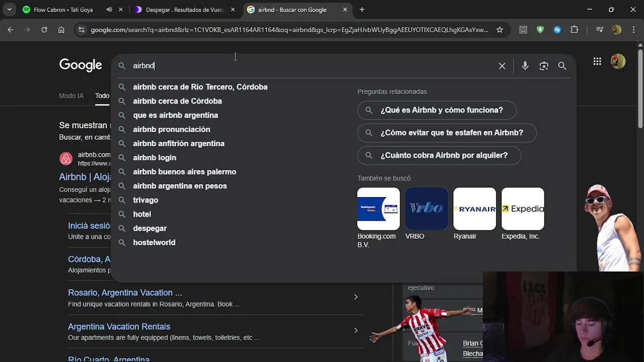This screenshot has width=644, height=362.
Task: Bookmark this page with star icon
Action: [x=500, y=30]
